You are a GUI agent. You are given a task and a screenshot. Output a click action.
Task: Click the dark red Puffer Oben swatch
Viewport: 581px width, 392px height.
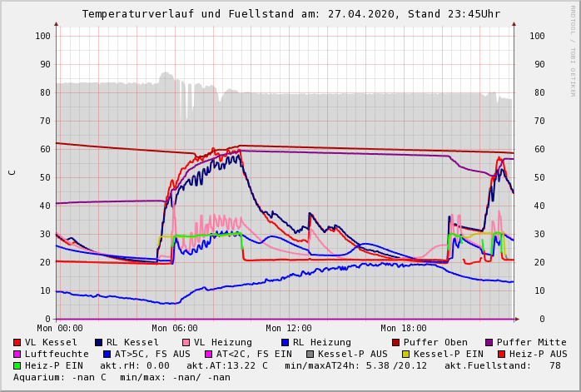(396, 342)
